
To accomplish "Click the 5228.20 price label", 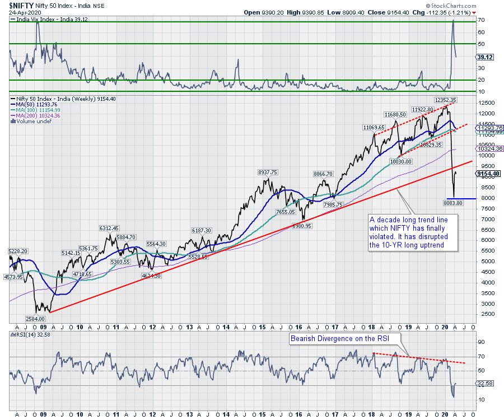I will (18, 251).
